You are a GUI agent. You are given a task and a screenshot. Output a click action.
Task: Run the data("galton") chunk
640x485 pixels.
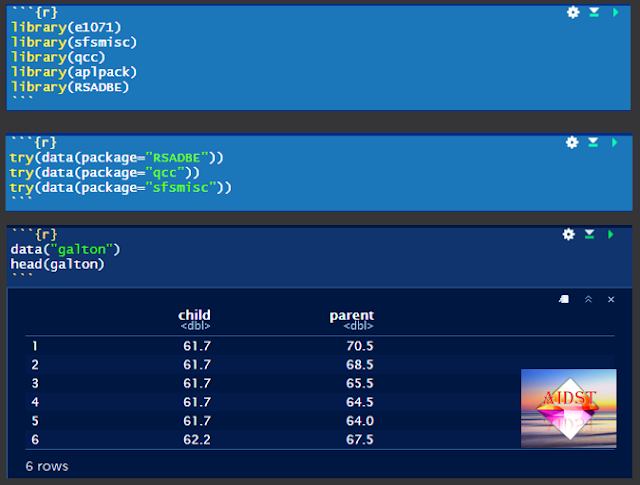click(610, 234)
